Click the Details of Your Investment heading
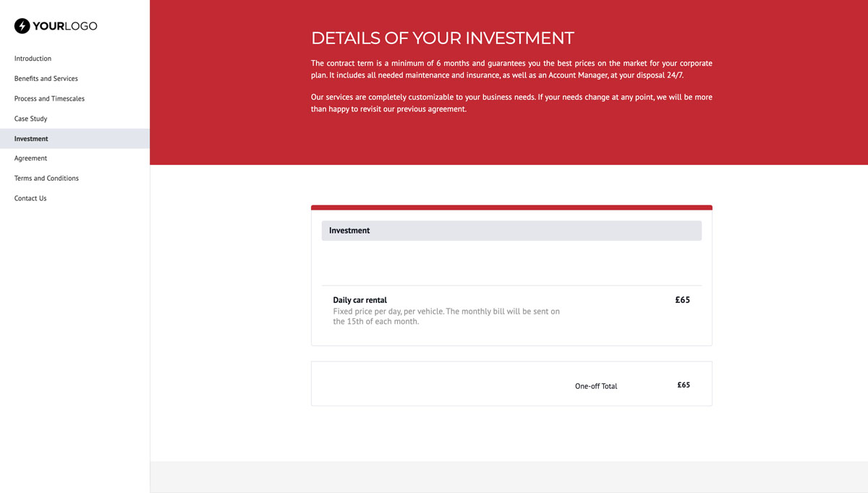This screenshot has height=493, width=868. (x=442, y=38)
